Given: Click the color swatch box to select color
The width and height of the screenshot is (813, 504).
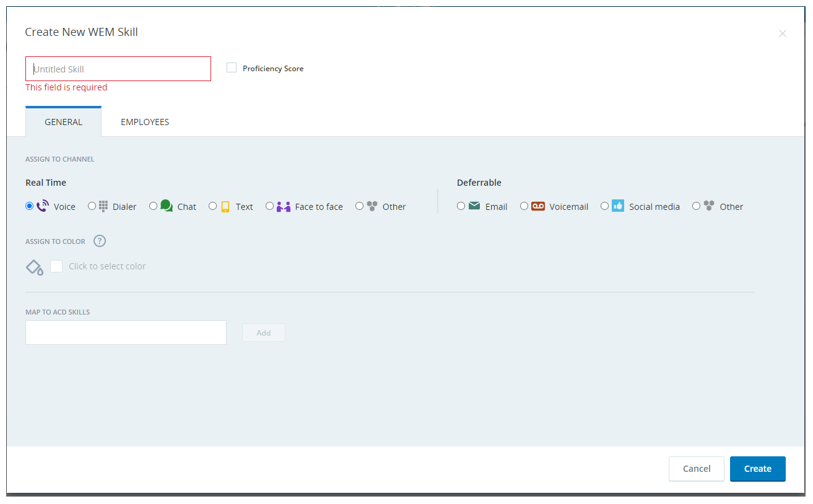Looking at the screenshot, I should tap(56, 266).
